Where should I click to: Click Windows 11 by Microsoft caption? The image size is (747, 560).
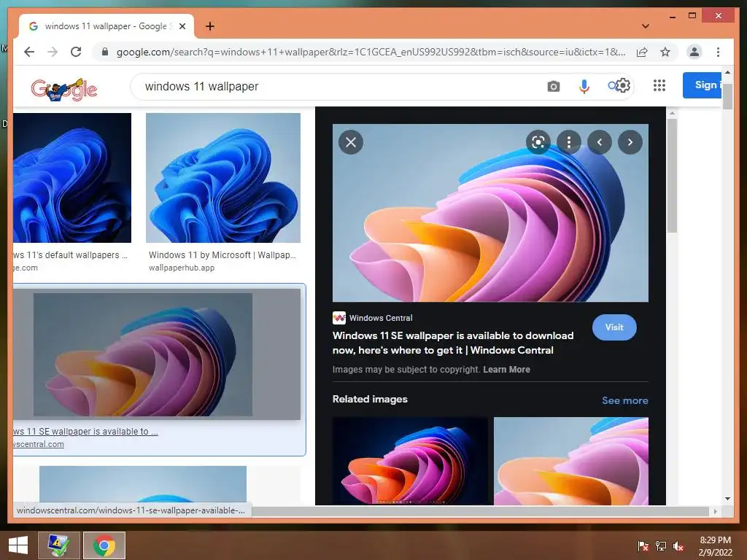222,255
